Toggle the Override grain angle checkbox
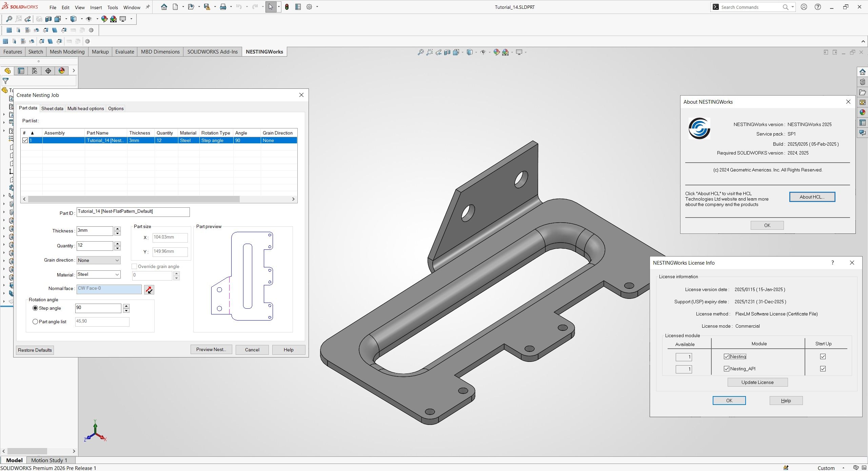The image size is (868, 471). pos(134,266)
